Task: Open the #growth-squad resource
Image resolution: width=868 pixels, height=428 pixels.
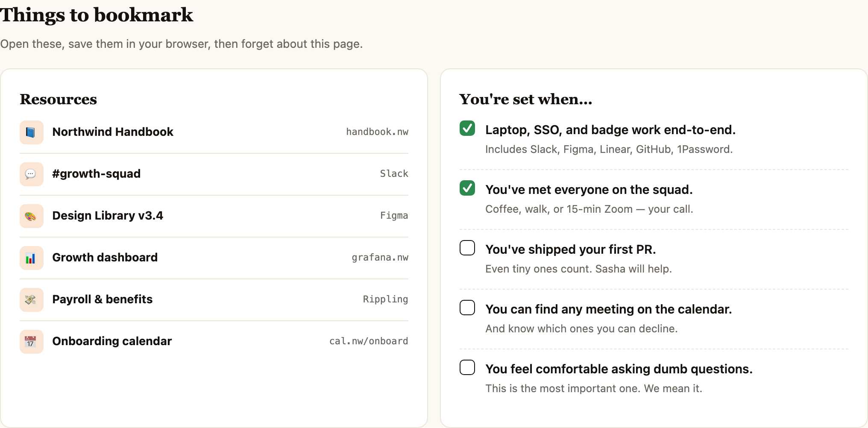Action: [97, 174]
